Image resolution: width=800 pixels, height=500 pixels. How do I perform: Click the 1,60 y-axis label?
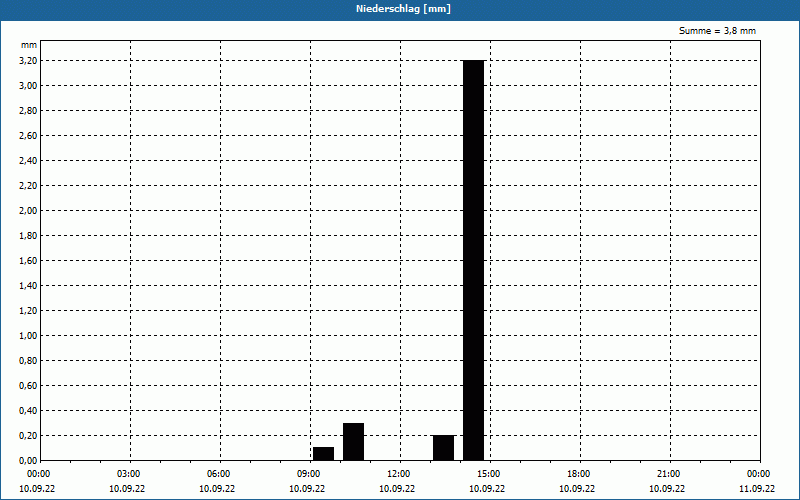coord(28,261)
